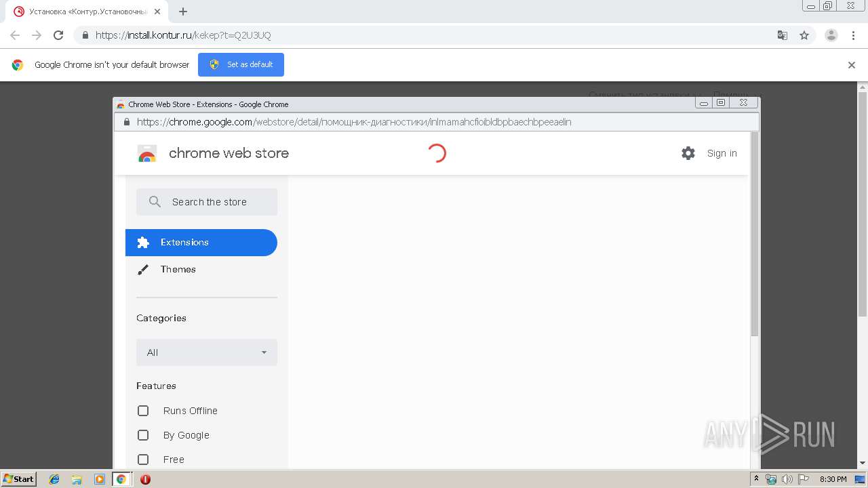This screenshot has width=868, height=488.
Task: Dismiss the default browser infobar
Action: [852, 65]
